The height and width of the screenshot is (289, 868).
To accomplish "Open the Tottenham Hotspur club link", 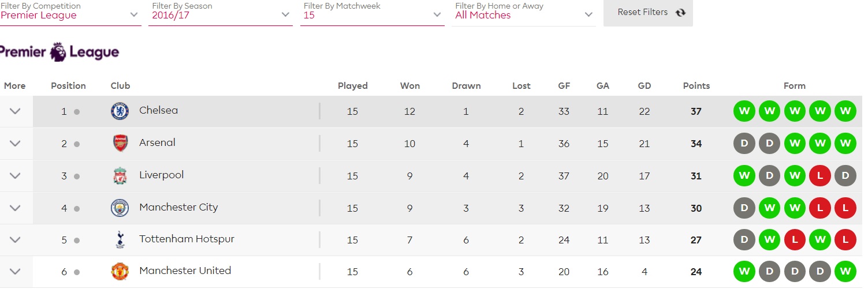I will [x=187, y=239].
